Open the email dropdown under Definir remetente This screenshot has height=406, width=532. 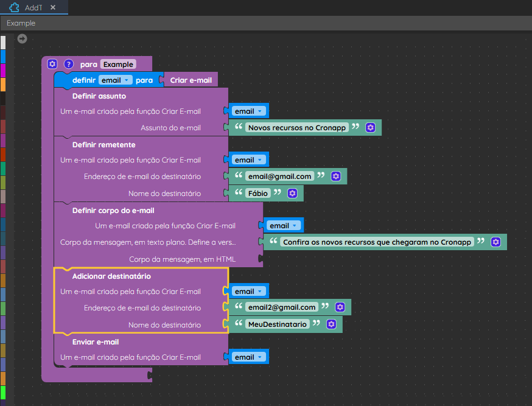pyautogui.click(x=249, y=159)
